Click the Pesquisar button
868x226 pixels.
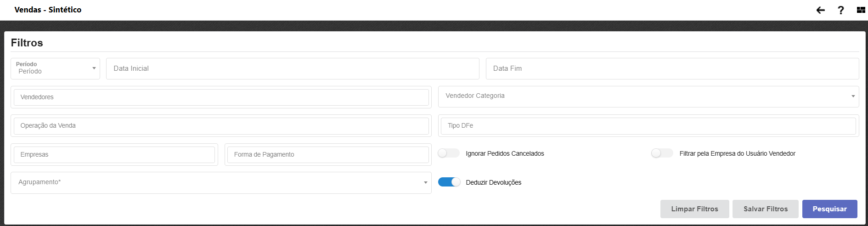click(x=829, y=209)
